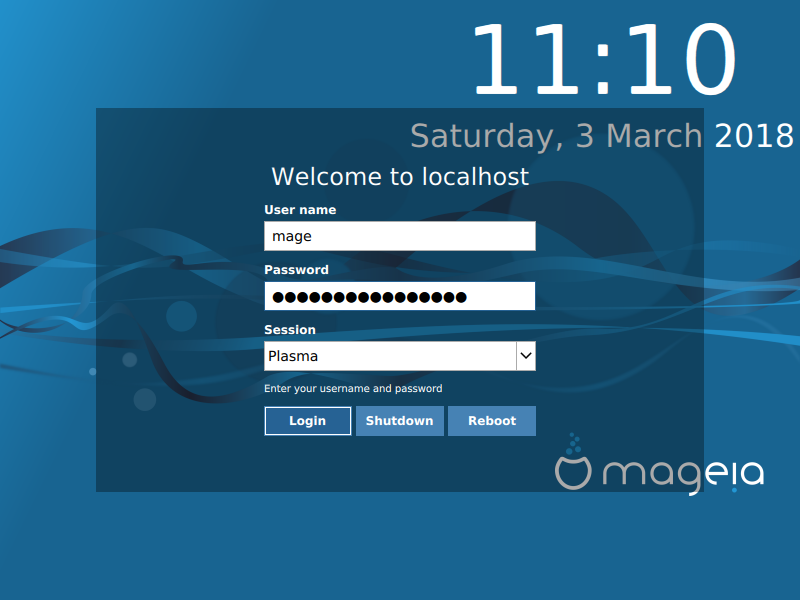The image size is (800, 600).
Task: Focus the Password input field
Action: click(x=400, y=296)
